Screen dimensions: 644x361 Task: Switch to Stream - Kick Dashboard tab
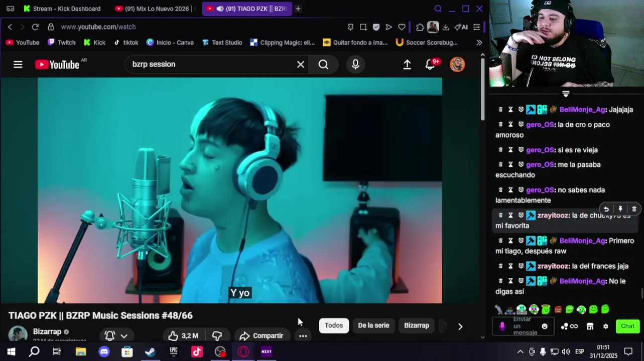(62, 9)
